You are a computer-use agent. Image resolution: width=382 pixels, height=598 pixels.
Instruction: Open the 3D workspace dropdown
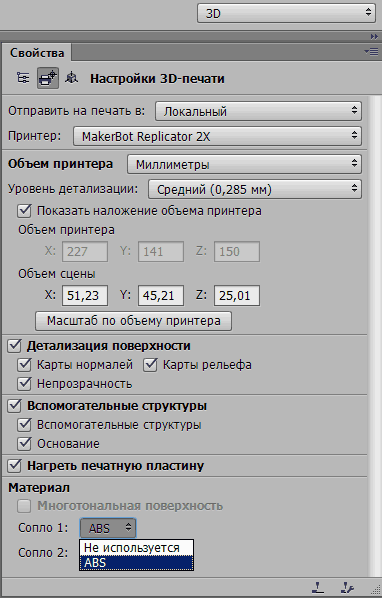coord(287,13)
